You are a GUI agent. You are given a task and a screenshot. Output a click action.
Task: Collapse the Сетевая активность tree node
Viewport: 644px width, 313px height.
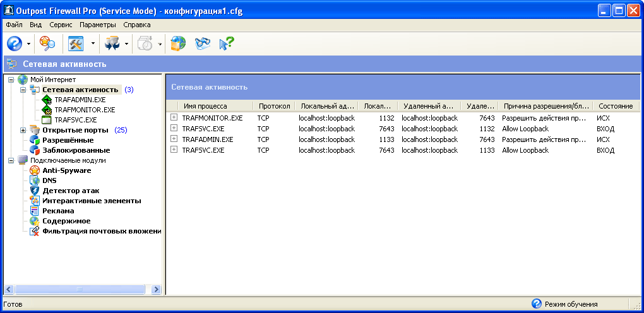pos(23,90)
